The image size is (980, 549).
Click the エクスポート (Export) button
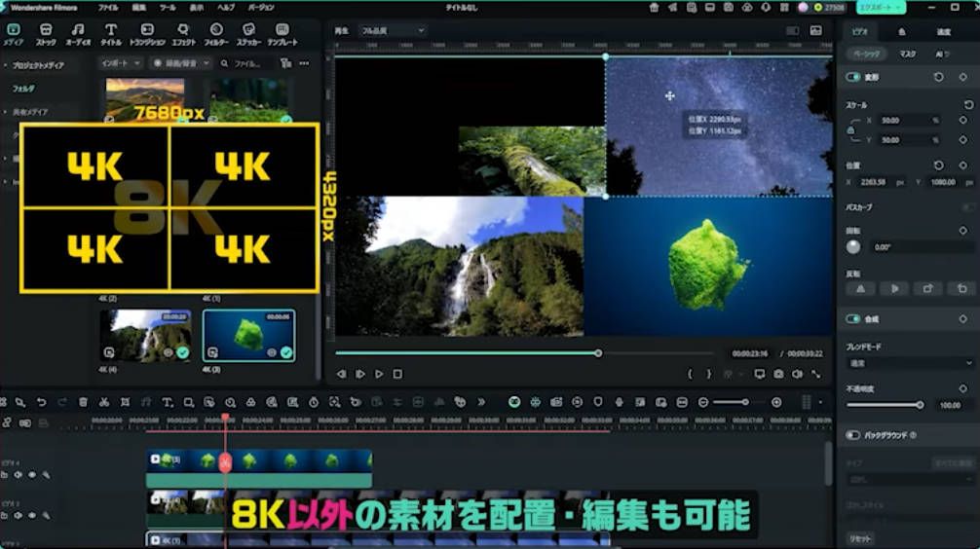click(x=880, y=7)
